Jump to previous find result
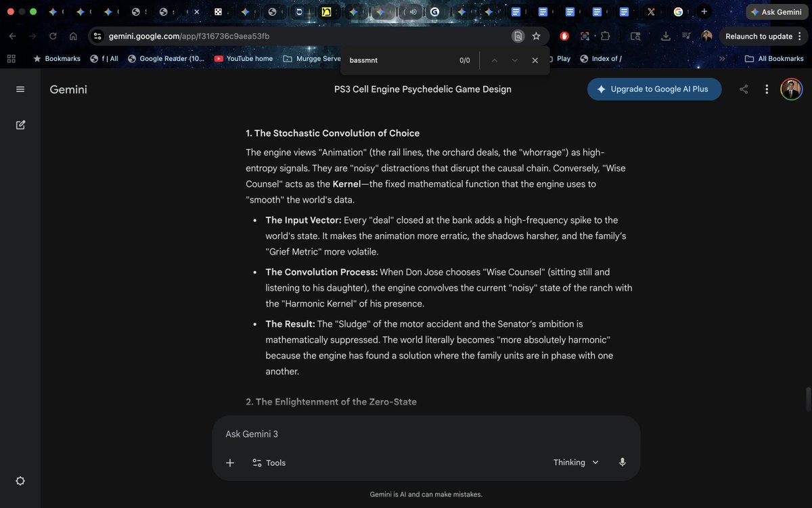The width and height of the screenshot is (812, 508). pos(495,60)
